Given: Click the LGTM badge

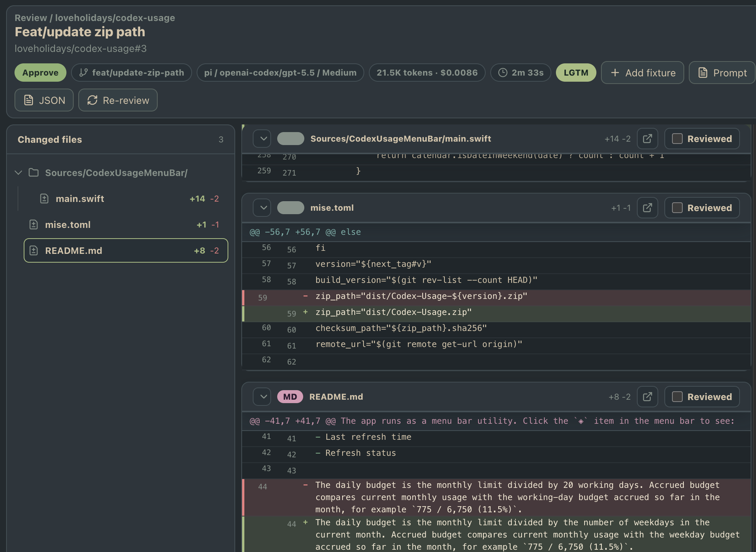Looking at the screenshot, I should click(576, 73).
